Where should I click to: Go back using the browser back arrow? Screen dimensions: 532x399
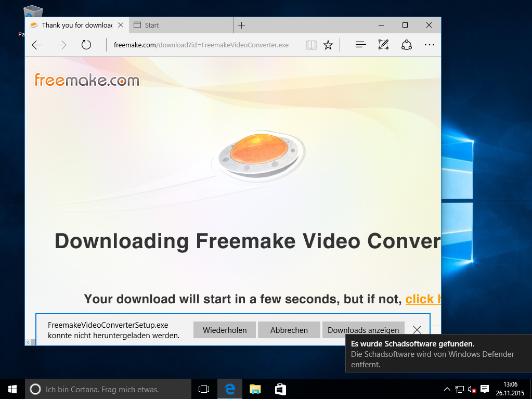click(36, 45)
